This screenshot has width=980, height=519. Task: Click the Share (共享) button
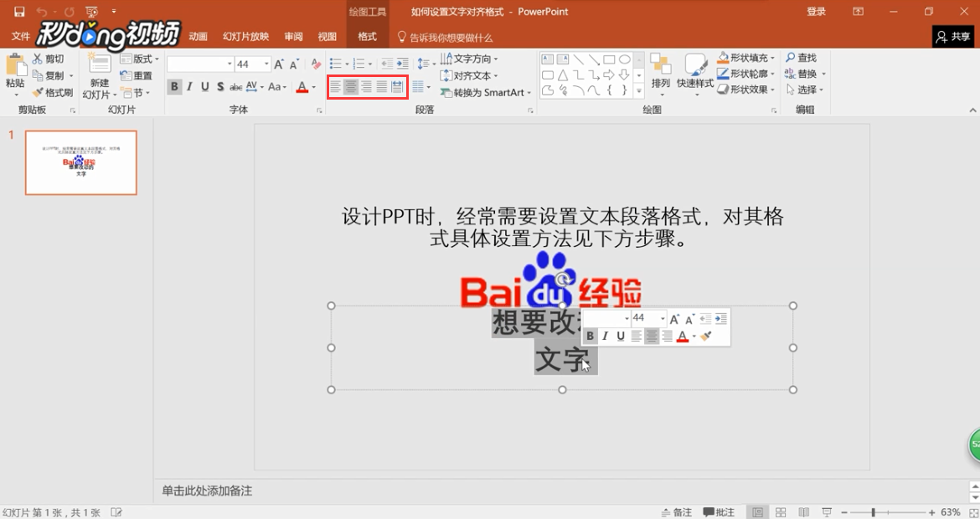953,37
